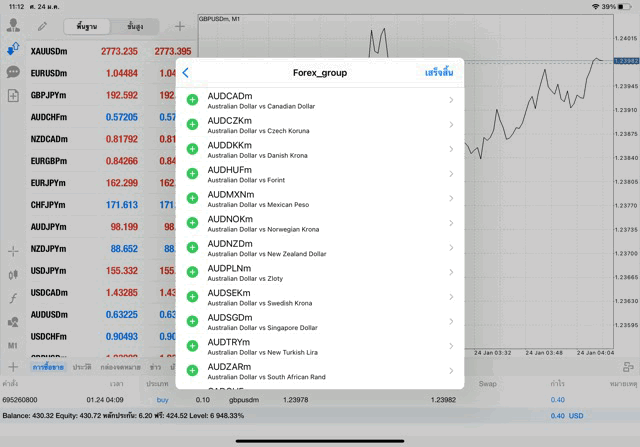
Task: Add AUDCZKm using its green plus icon
Action: (193, 124)
